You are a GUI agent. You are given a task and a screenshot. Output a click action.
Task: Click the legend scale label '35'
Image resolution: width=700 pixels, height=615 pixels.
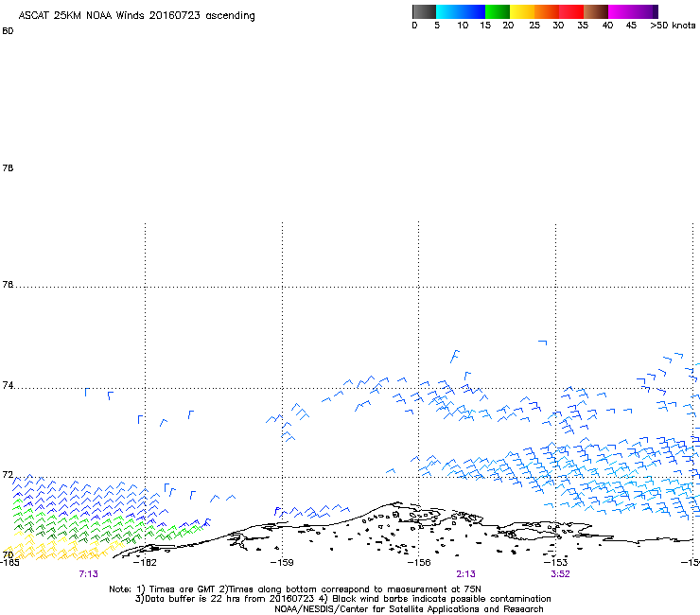click(x=583, y=26)
